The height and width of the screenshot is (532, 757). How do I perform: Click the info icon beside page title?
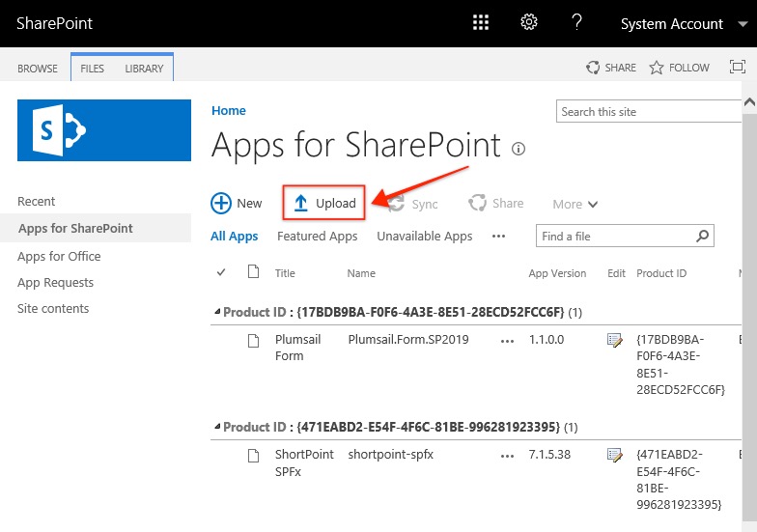(518, 149)
